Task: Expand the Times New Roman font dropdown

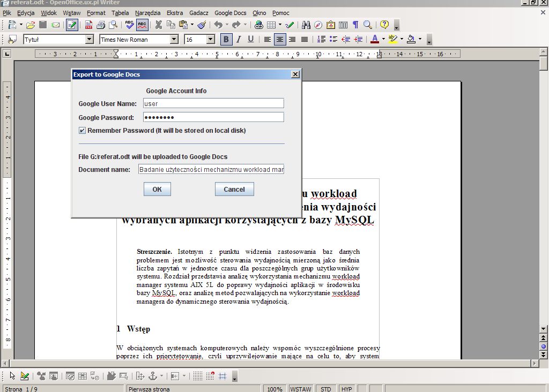Action: point(174,40)
